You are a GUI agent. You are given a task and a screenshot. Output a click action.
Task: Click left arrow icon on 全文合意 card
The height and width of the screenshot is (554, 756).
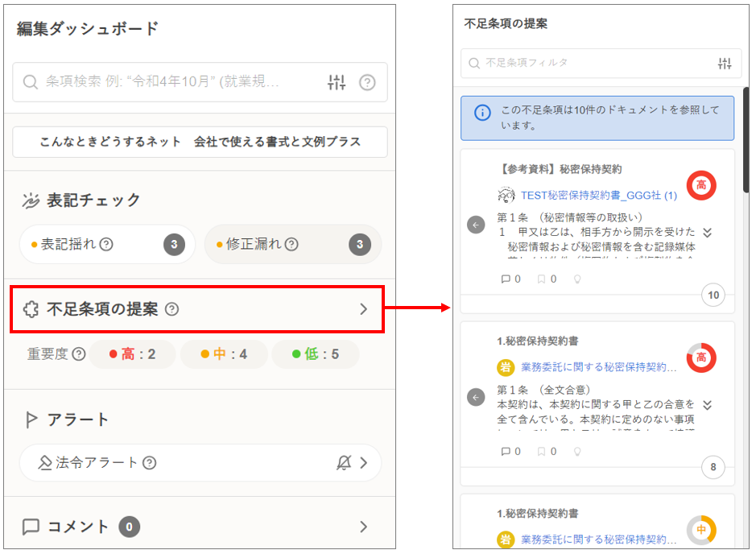click(476, 397)
